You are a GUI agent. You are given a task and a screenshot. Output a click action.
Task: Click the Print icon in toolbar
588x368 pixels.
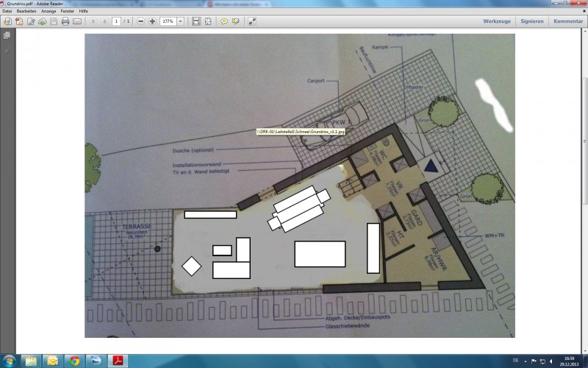[x=65, y=21]
